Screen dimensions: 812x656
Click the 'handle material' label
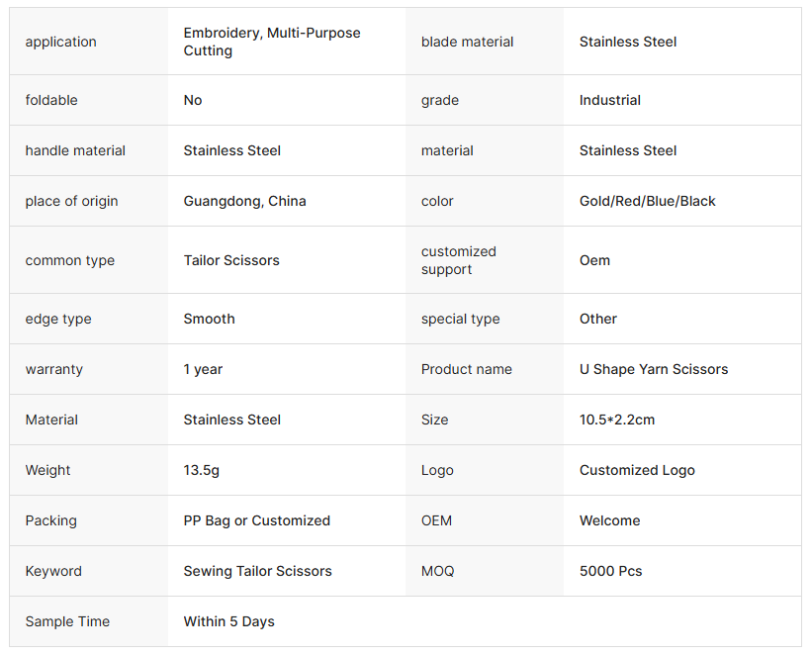tap(75, 150)
